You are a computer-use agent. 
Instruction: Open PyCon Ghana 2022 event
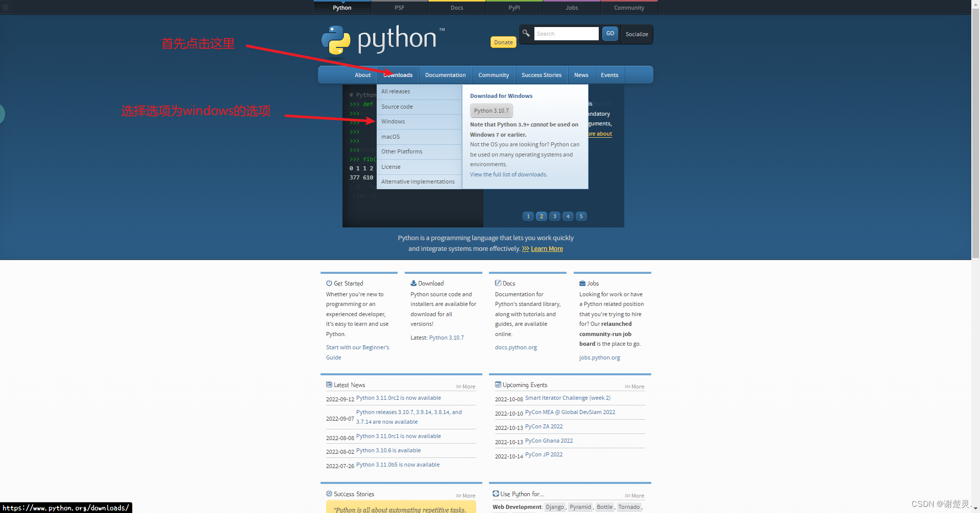coord(549,441)
